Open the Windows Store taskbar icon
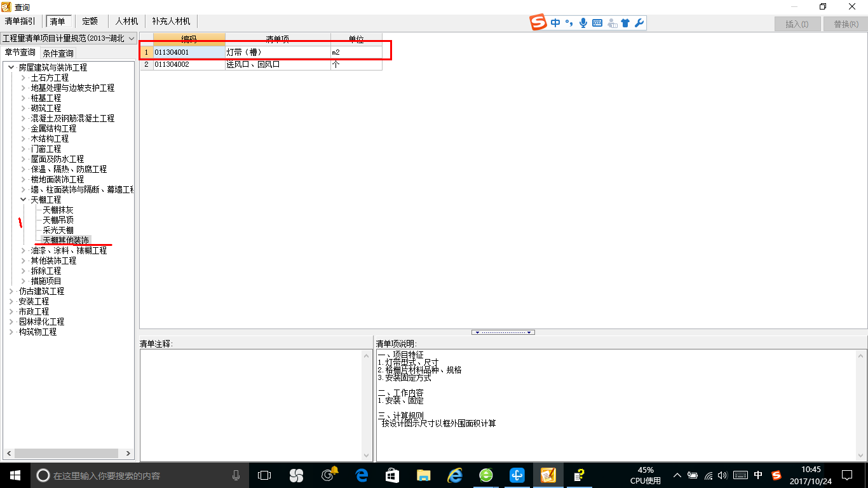 point(392,475)
